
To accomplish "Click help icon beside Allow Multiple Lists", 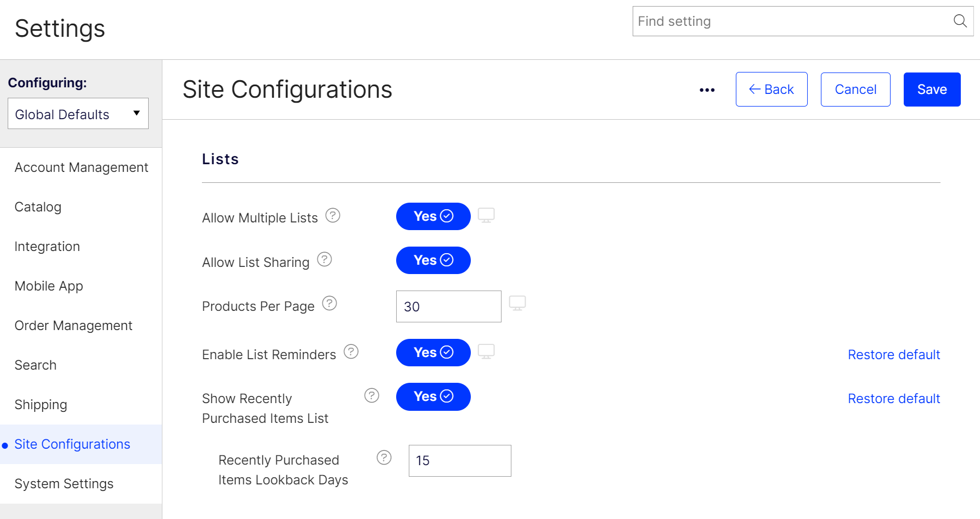I will 333,215.
